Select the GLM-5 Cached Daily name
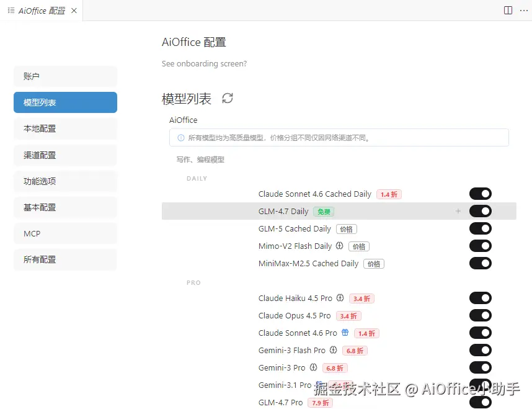 [x=295, y=228]
